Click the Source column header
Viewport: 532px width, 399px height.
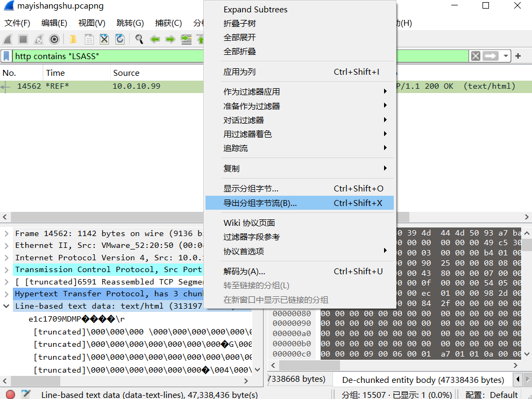(126, 73)
